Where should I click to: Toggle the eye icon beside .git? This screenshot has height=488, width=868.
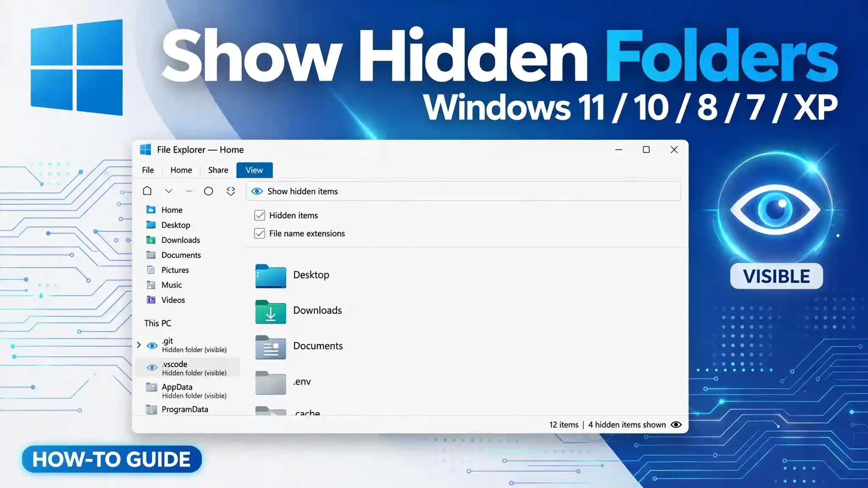coord(152,346)
